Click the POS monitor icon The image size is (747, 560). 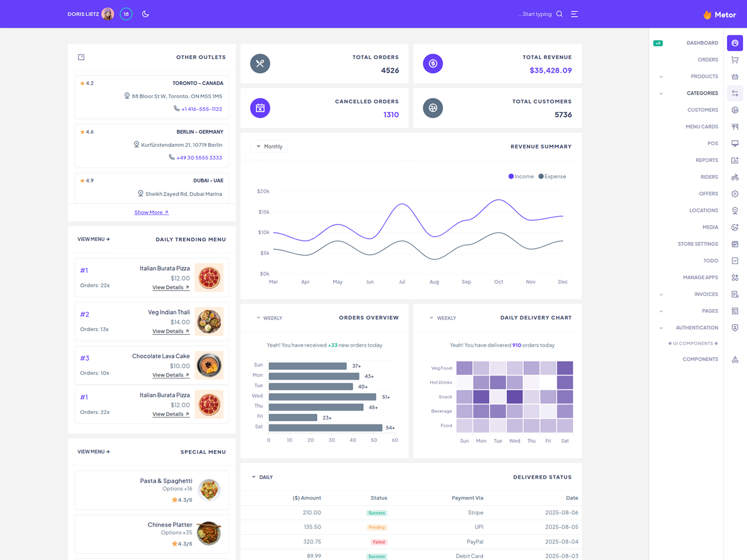[735, 143]
